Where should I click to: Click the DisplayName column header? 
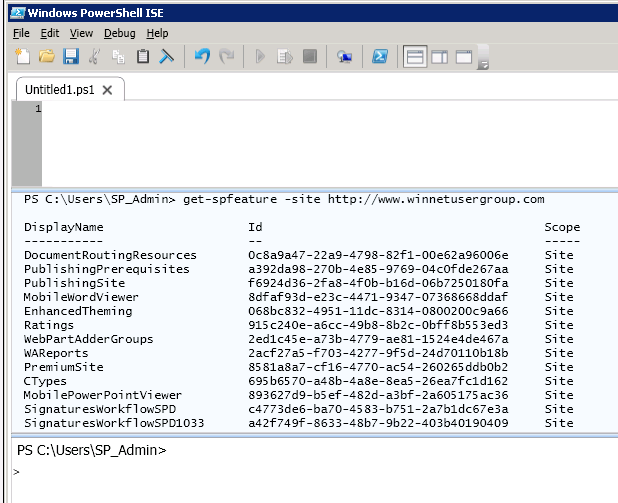63,227
